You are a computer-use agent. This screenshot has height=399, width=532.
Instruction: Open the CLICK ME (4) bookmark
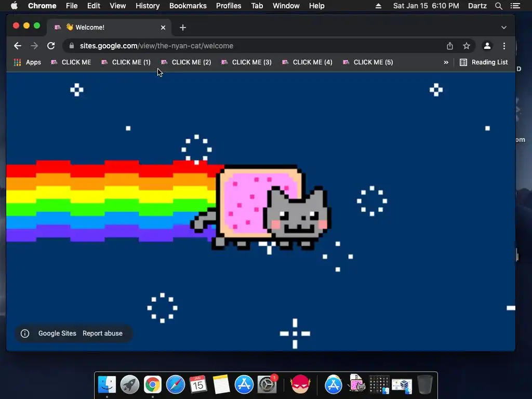[307, 62]
